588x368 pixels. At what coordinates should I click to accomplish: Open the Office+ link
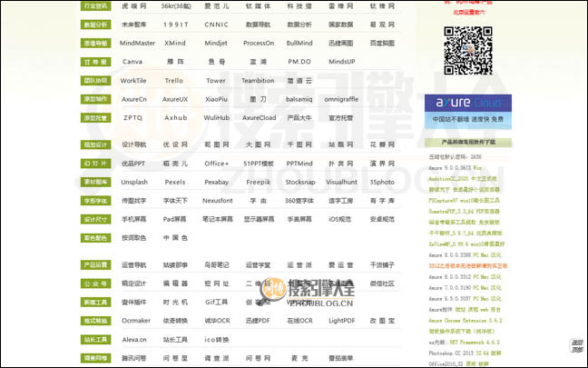click(x=216, y=164)
